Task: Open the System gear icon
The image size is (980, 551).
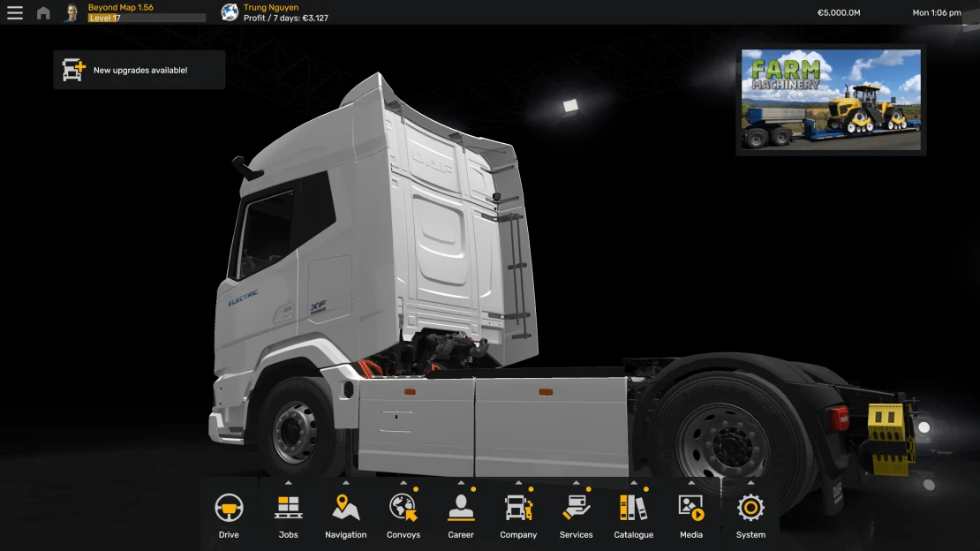Action: point(750,509)
